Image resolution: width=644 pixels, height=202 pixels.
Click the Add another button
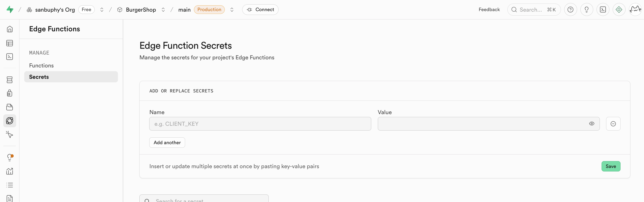[x=167, y=143]
